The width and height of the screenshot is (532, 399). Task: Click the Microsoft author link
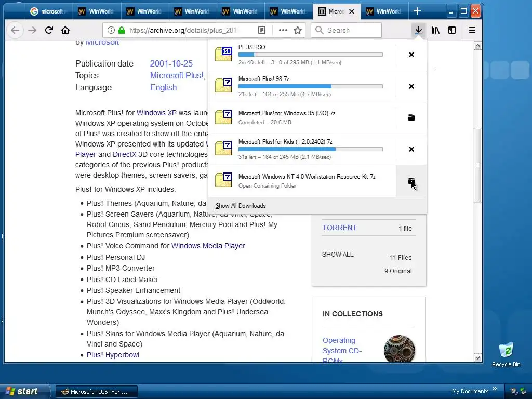[x=102, y=42]
